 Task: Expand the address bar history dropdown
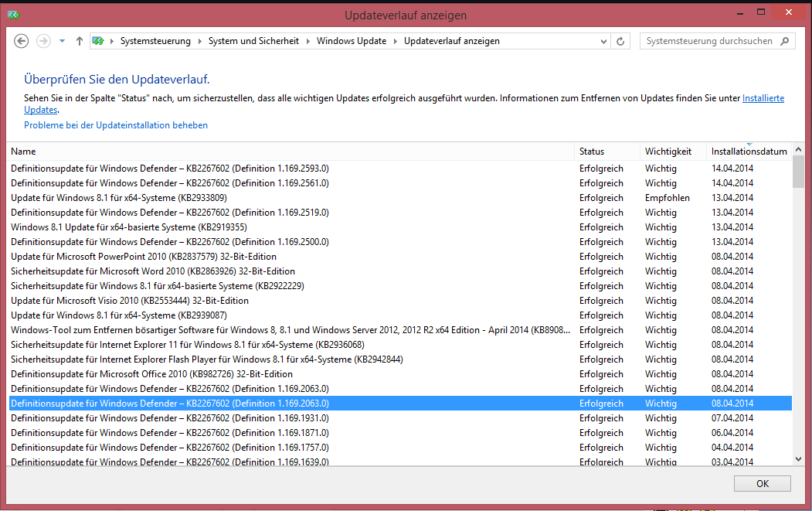pyautogui.click(x=603, y=42)
